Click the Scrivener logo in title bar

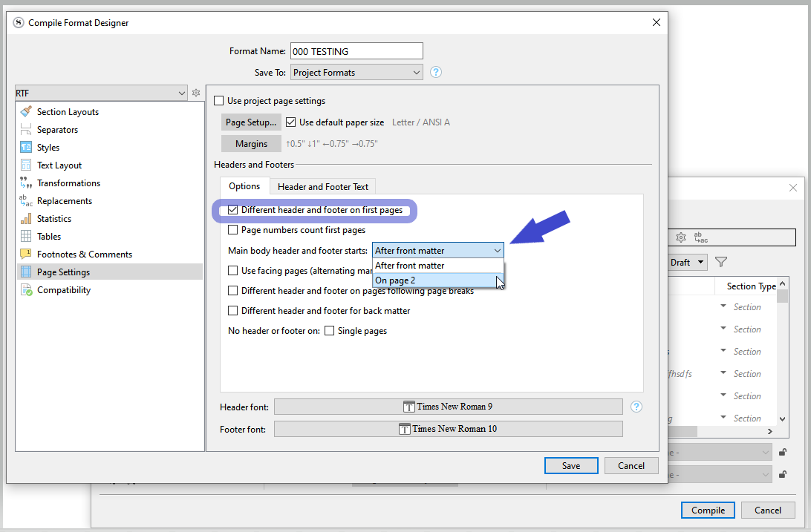[x=19, y=23]
